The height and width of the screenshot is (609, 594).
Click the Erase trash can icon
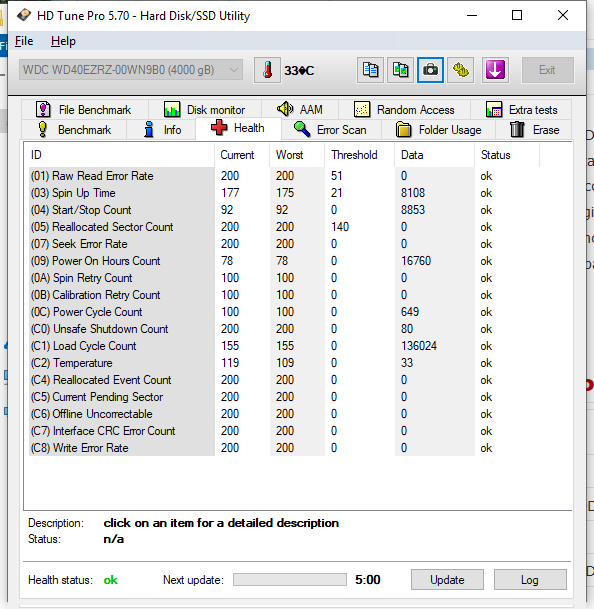[517, 129]
